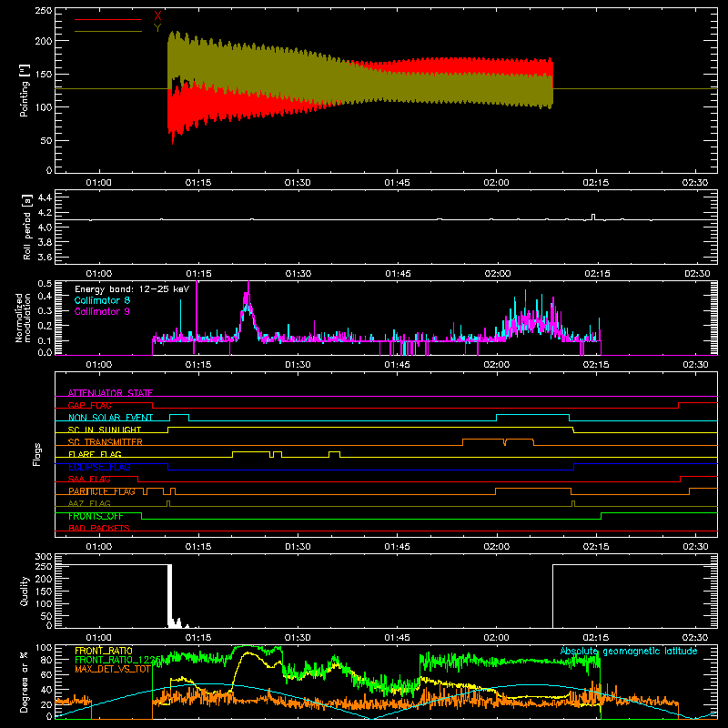The height and width of the screenshot is (728, 728).
Task: Click the 'Roll period [s]' axis title
Action: [27, 227]
